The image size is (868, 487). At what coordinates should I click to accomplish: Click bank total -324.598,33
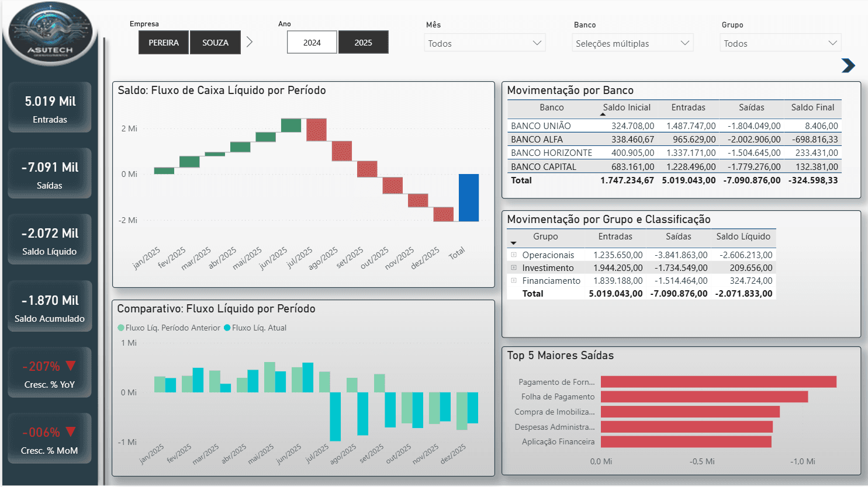coord(813,180)
